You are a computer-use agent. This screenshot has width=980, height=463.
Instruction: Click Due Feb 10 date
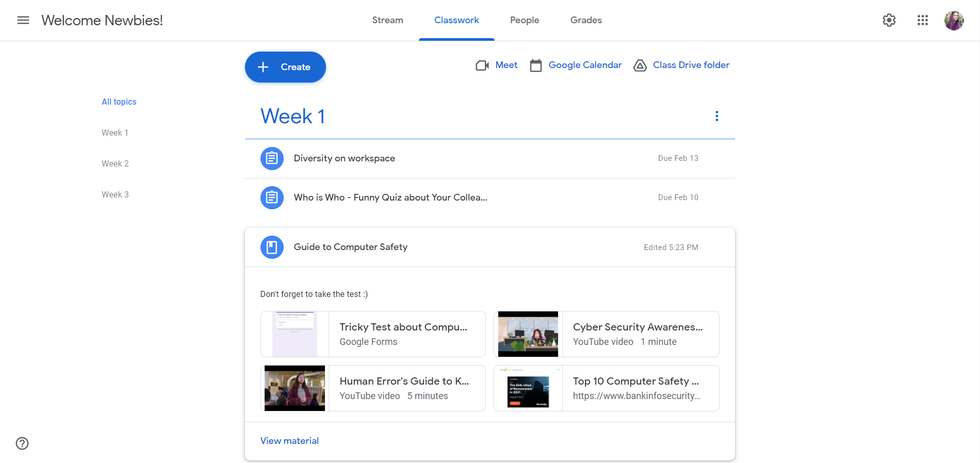pos(678,197)
